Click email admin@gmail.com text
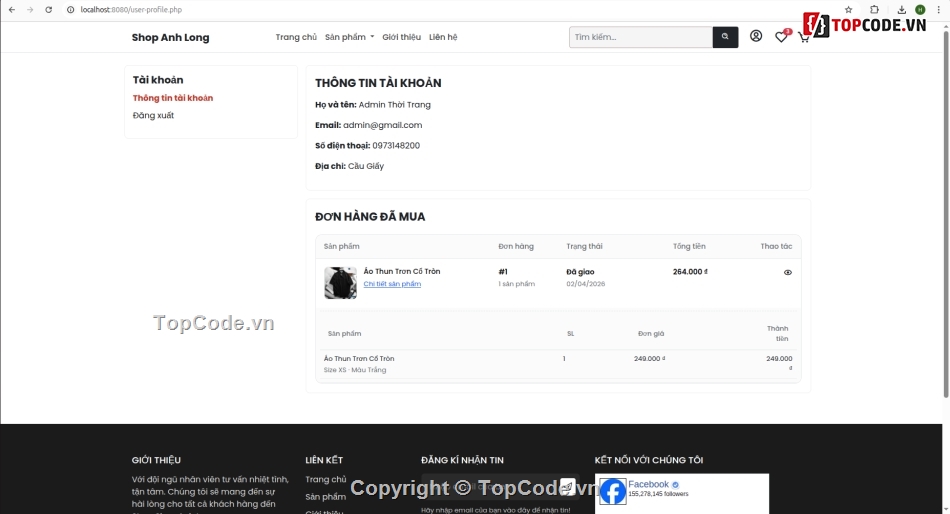 (382, 125)
